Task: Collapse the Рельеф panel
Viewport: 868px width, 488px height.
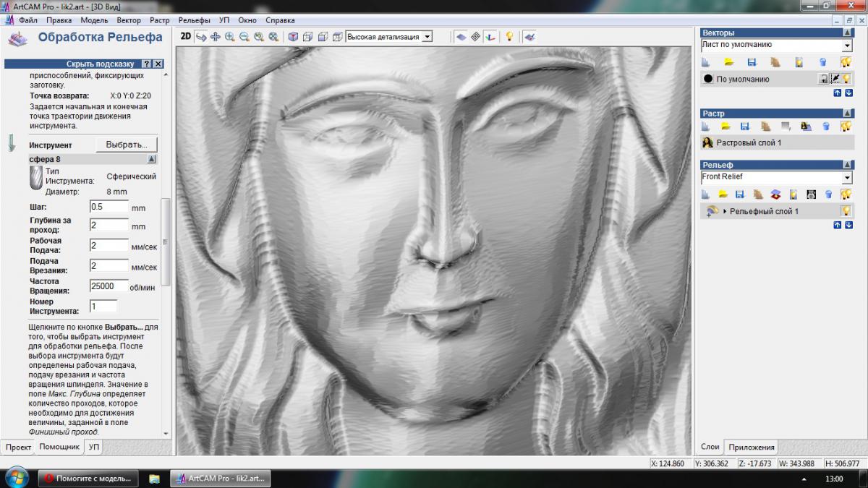Action: (x=847, y=166)
